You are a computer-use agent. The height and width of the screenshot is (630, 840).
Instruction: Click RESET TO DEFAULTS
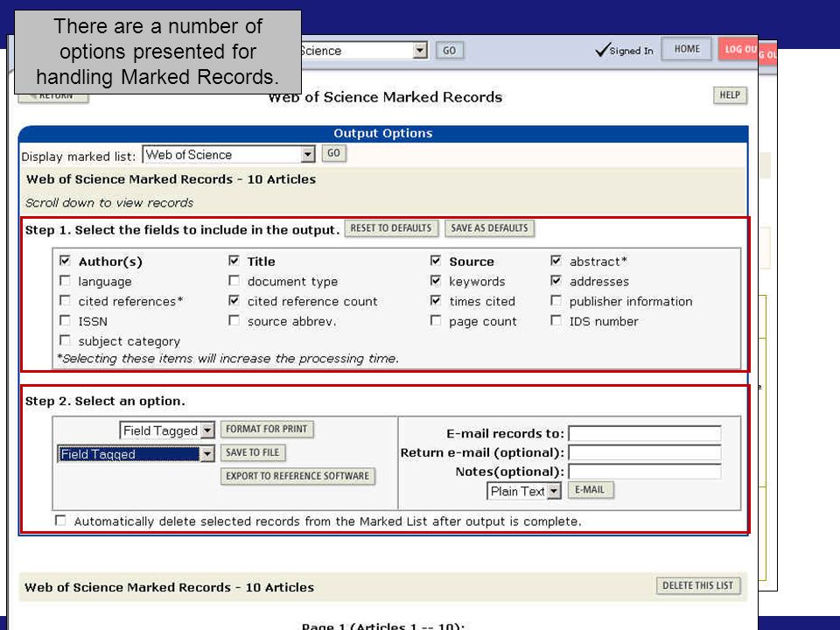(x=391, y=228)
